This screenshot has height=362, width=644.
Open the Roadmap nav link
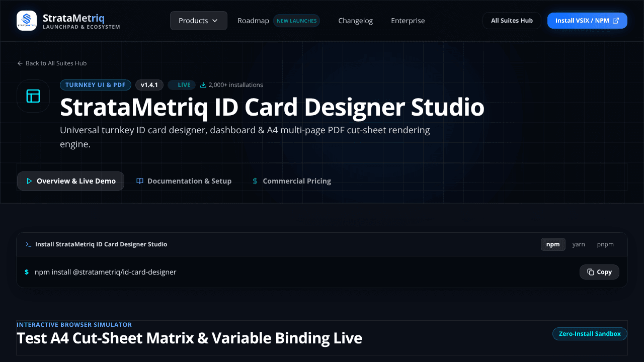pyautogui.click(x=253, y=21)
